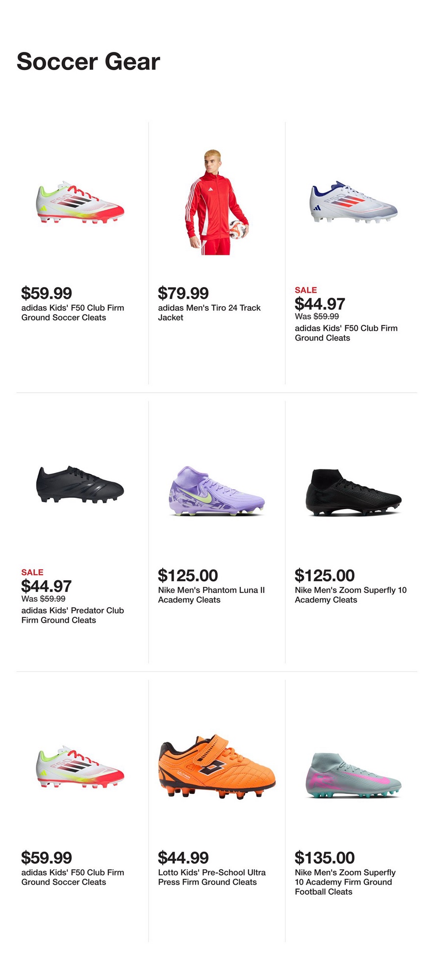Open adidas Kids' Predator Club Firm Ground Cleats
434x980 pixels.
coord(72,615)
